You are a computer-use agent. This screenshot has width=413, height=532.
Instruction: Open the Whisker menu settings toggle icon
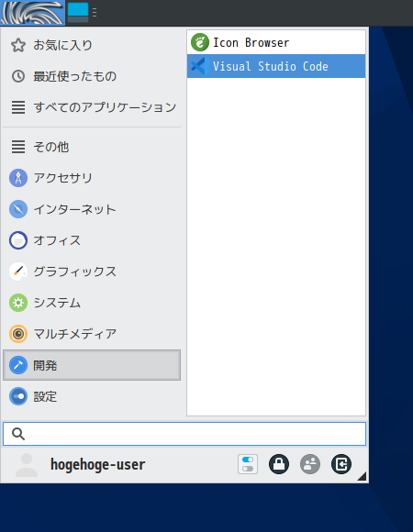[248, 464]
